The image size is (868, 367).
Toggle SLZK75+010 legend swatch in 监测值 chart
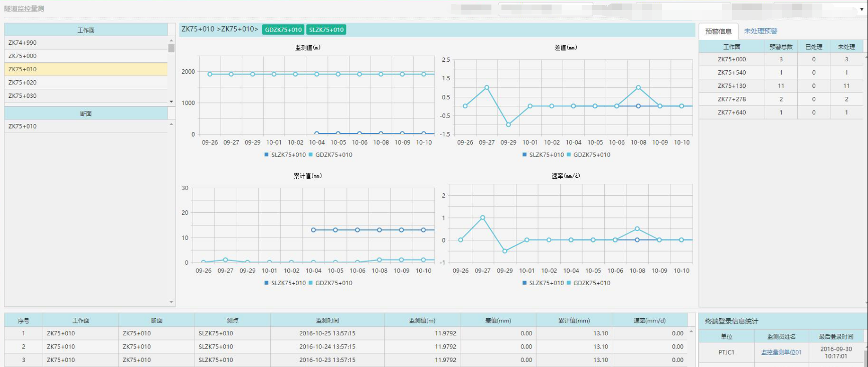(x=267, y=155)
